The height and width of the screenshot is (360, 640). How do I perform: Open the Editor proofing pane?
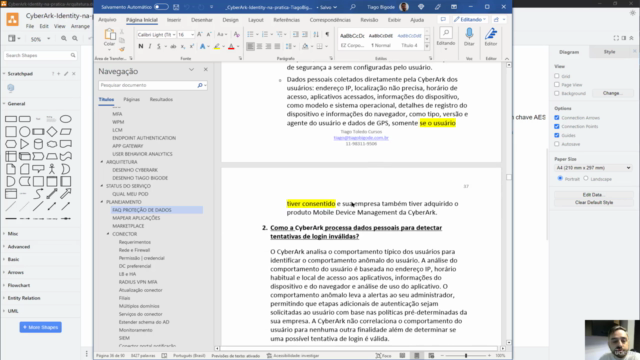[x=491, y=37]
